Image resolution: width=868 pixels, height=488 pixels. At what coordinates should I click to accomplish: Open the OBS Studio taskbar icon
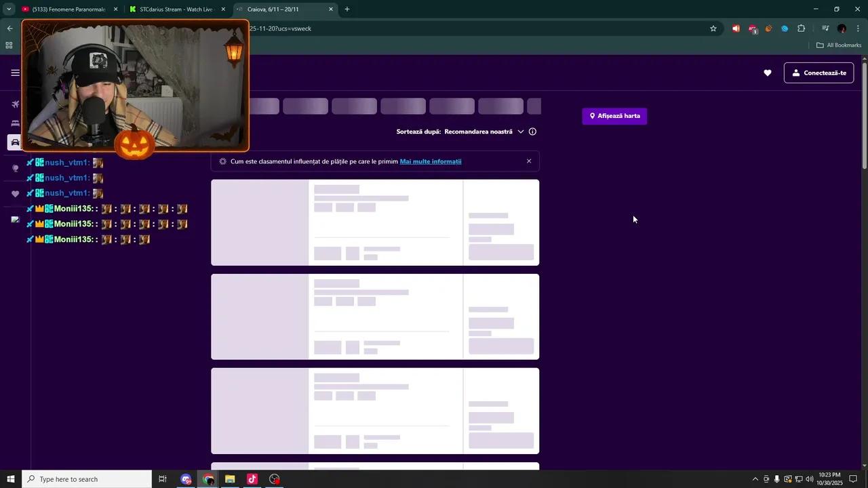click(275, 479)
